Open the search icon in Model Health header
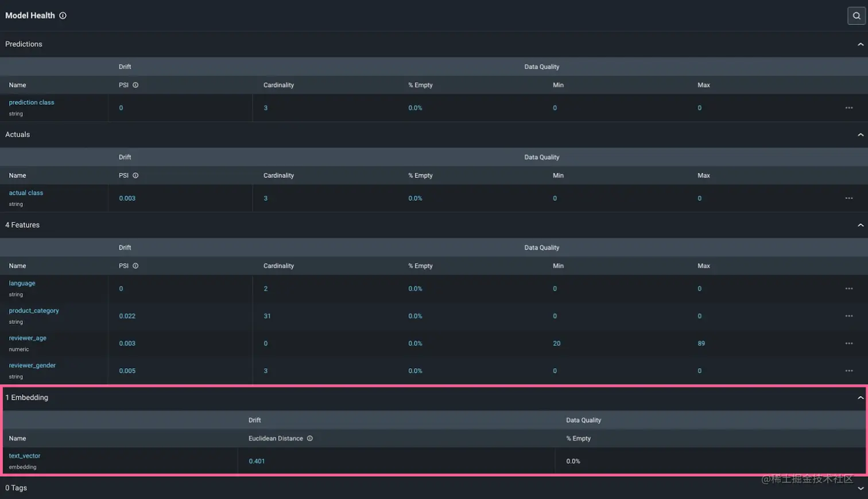Image resolution: width=868 pixels, height=499 pixels. click(x=856, y=16)
